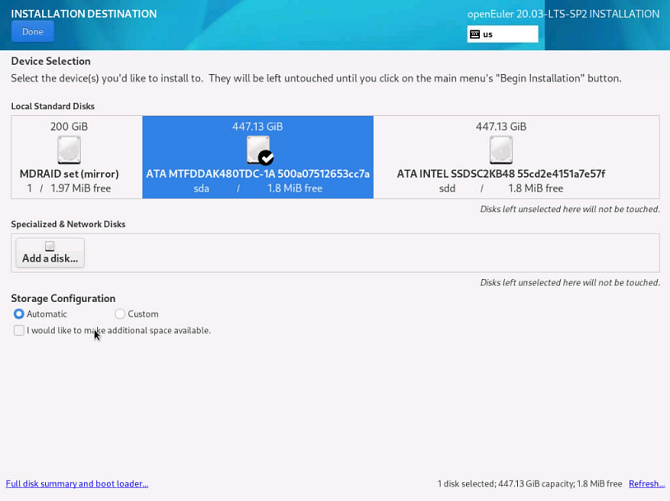Click the 1 disk selected status text

[x=529, y=484]
